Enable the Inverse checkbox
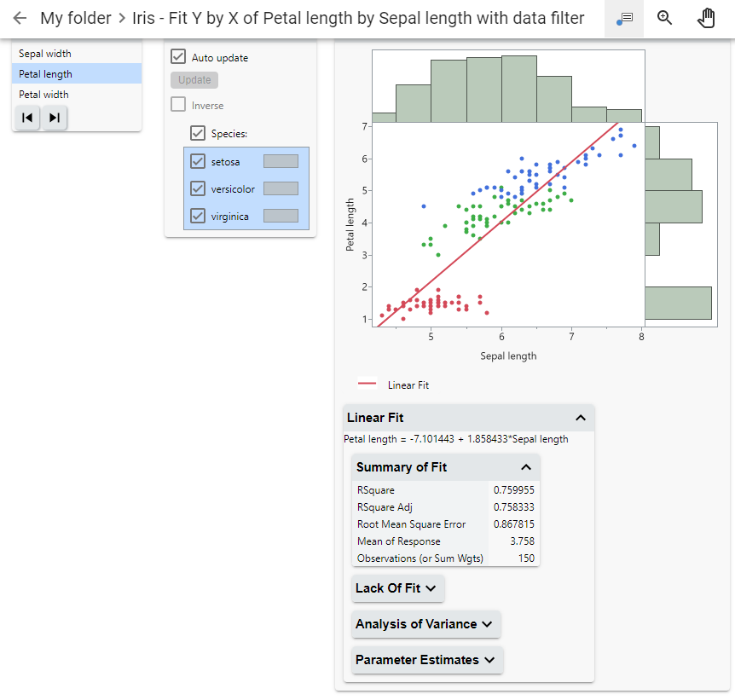735x700 pixels. click(x=178, y=105)
